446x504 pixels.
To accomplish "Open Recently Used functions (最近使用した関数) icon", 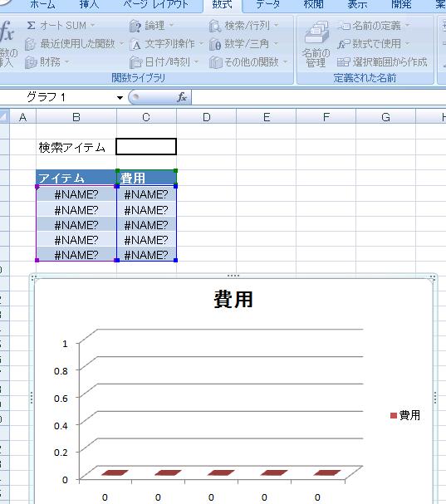I will (x=30, y=44).
